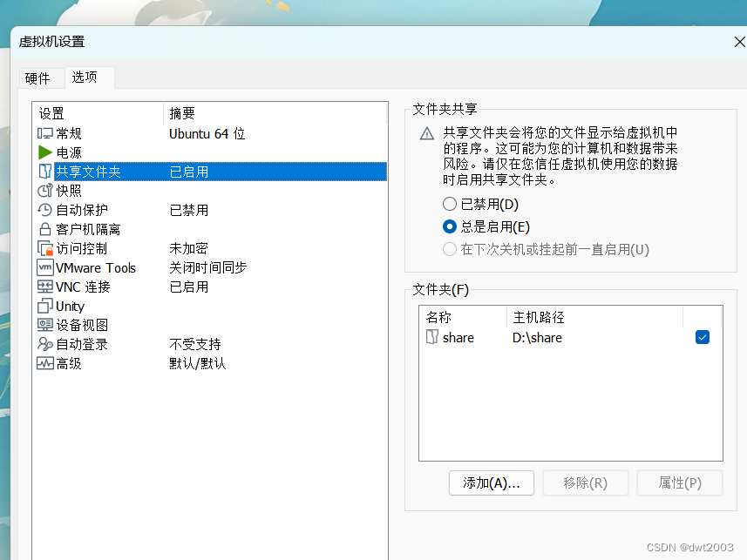Image resolution: width=747 pixels, height=560 pixels.
Task: Click the 已禁用 summary of 自动保护
Action: coord(188,210)
